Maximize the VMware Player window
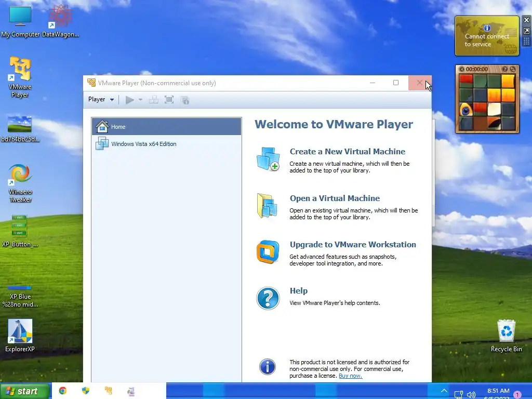 (395, 83)
